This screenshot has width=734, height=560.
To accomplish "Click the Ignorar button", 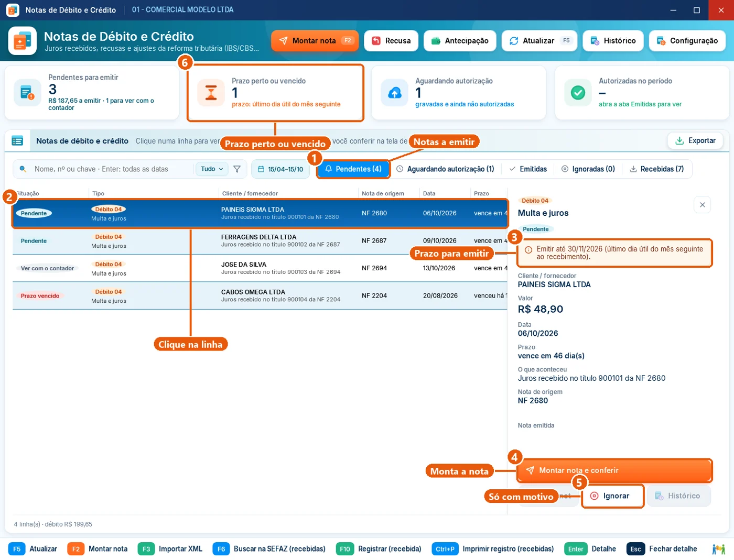I will 612,496.
